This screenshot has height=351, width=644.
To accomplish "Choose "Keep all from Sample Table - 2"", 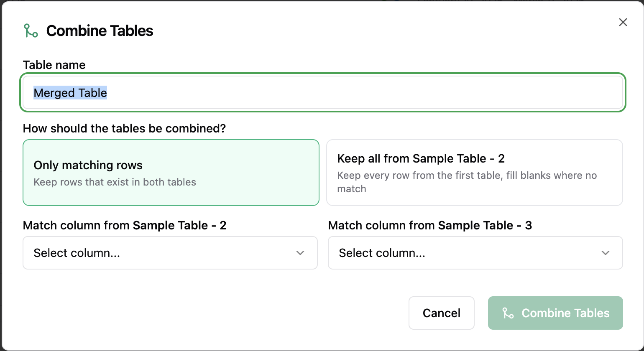I will (474, 172).
